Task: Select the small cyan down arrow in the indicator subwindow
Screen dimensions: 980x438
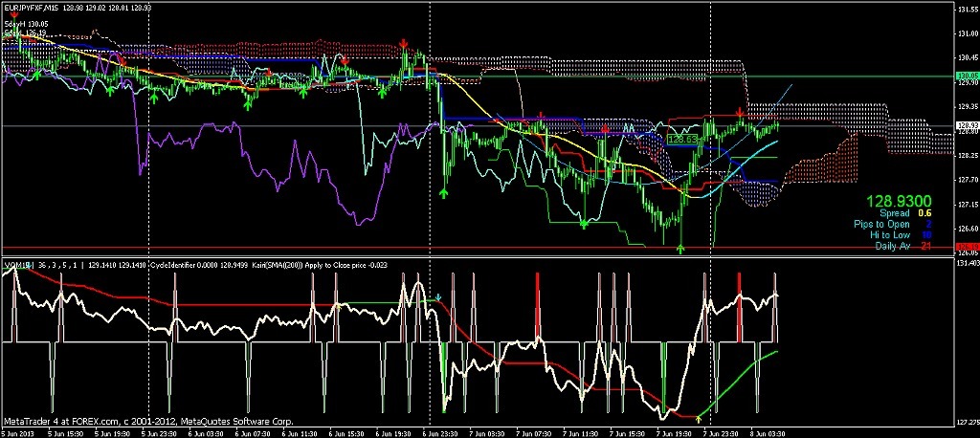Action: coord(438,297)
